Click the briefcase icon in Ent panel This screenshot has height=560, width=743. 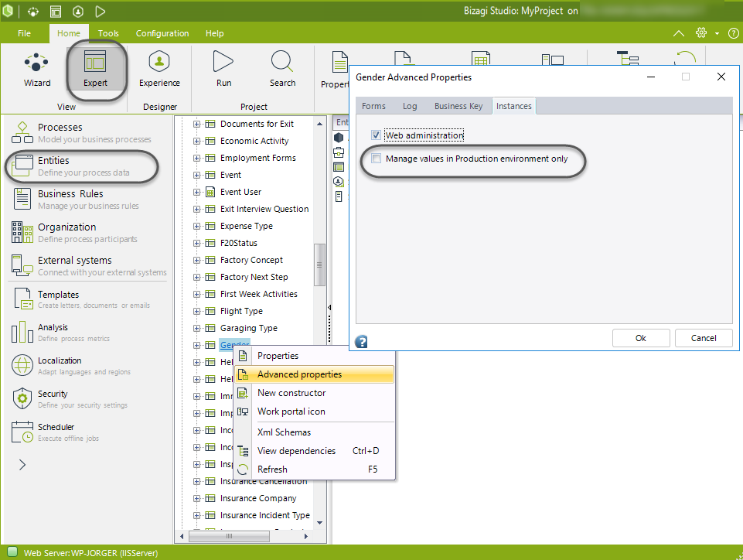coord(339,152)
